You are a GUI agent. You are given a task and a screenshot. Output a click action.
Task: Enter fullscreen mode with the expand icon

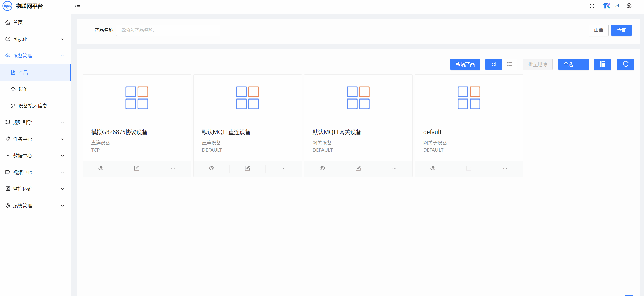(592, 6)
